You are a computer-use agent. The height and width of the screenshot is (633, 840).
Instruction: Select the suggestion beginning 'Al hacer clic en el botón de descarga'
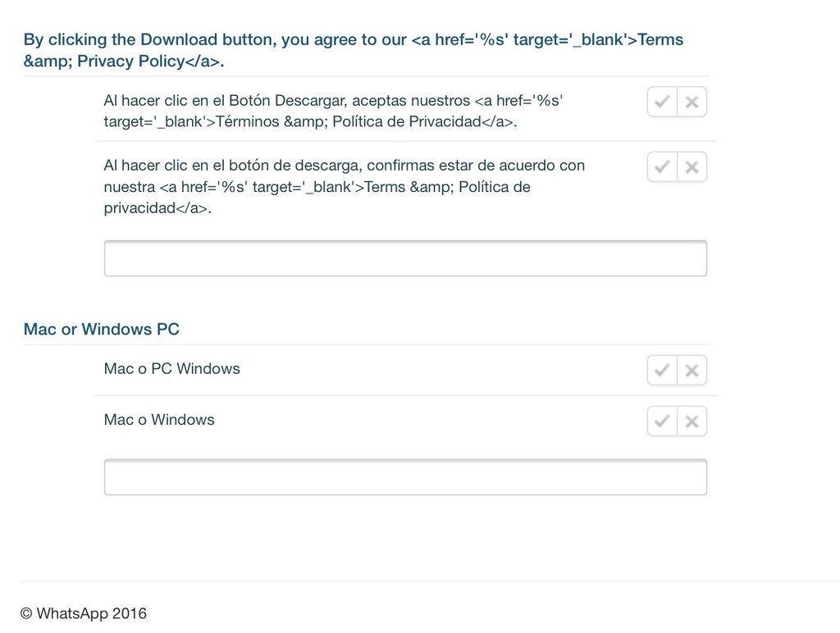345,187
